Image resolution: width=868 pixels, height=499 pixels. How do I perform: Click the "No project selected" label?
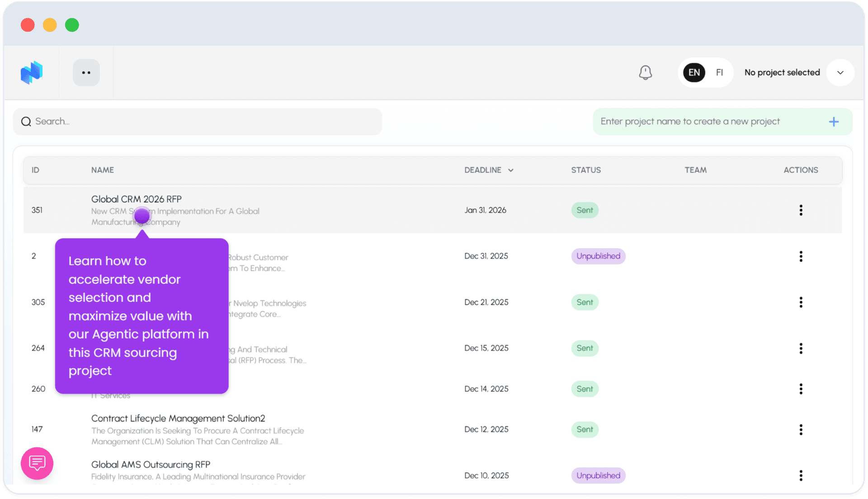pos(782,72)
